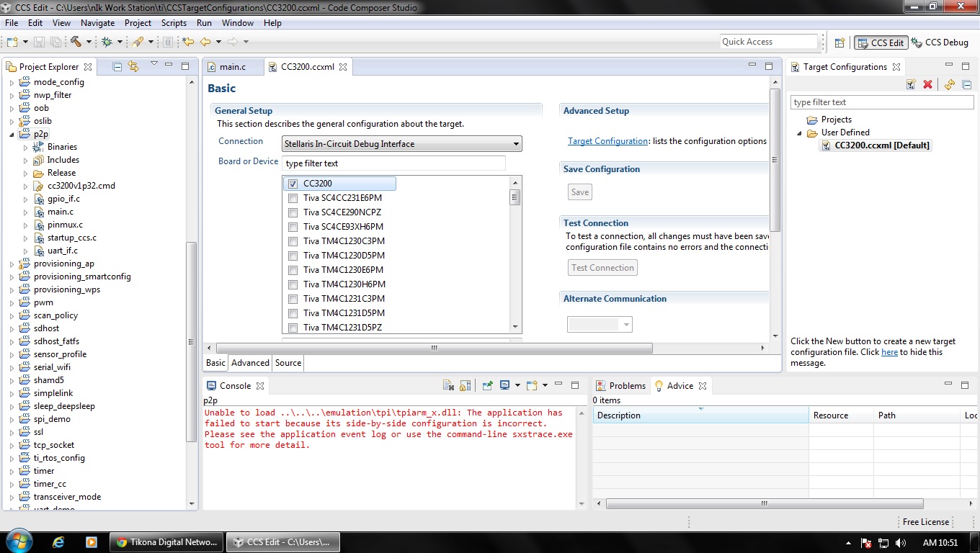980x553 pixels.
Task: Close the CC3200.ccxml editor tab
Action: click(x=343, y=67)
